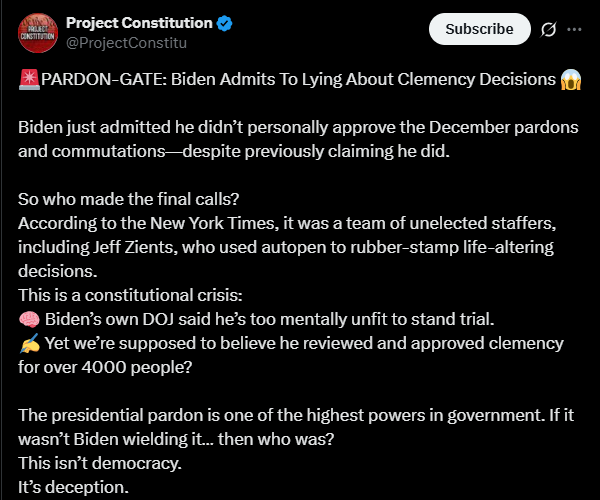Open the three-dot more options menu
The width and height of the screenshot is (600, 500).
tap(574, 29)
